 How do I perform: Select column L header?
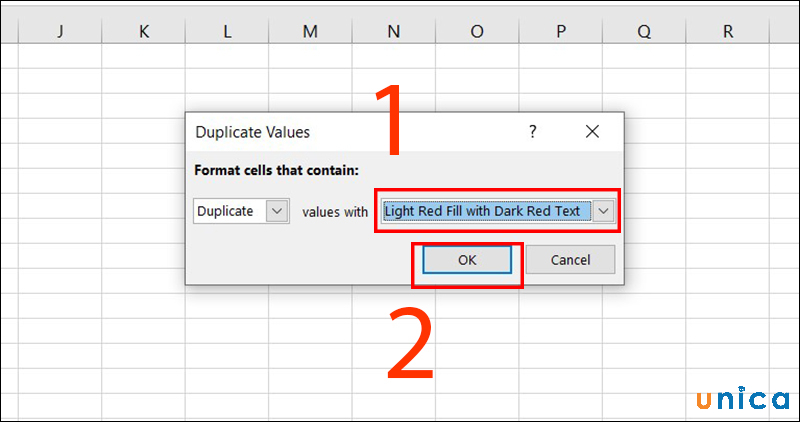point(227,31)
